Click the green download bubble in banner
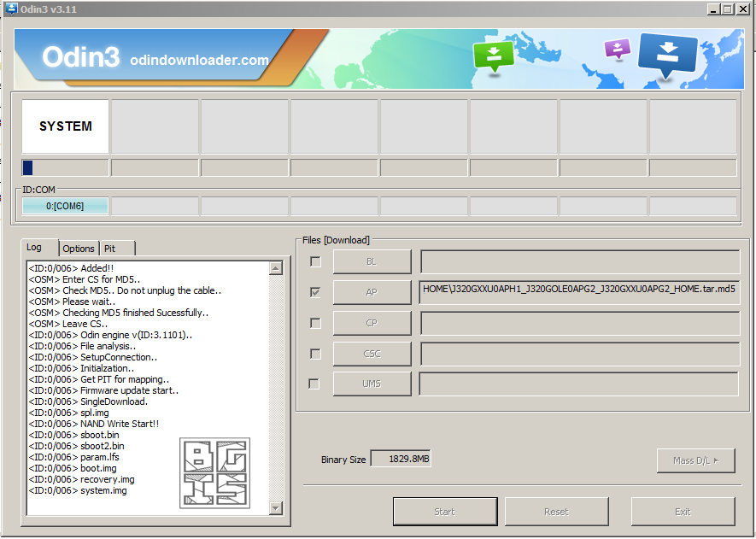The image size is (756, 539). coord(493,56)
